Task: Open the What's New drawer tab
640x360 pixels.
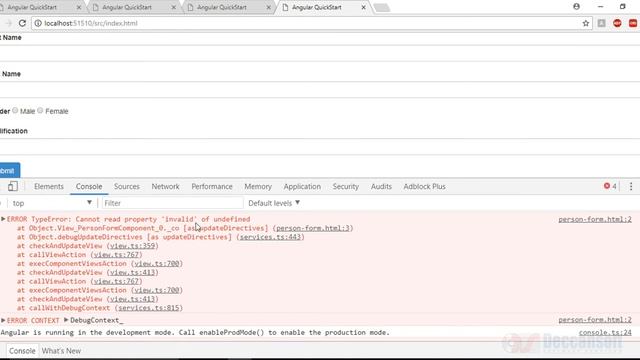Action: 61,351
